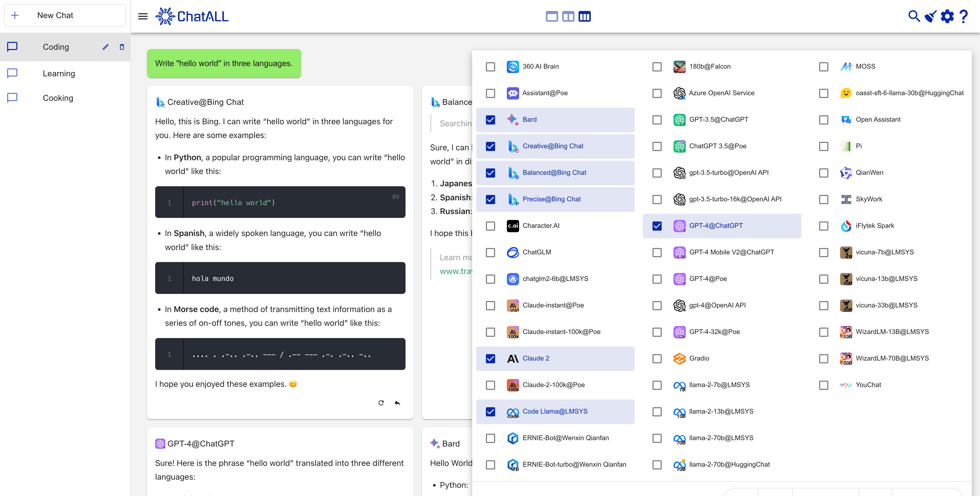Click the YouChat bot icon
Screen dimensions: 980x496
tap(846, 385)
